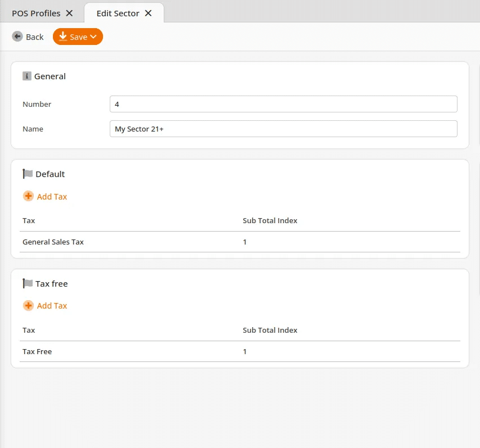Click the Back arrow icon

coord(17,37)
